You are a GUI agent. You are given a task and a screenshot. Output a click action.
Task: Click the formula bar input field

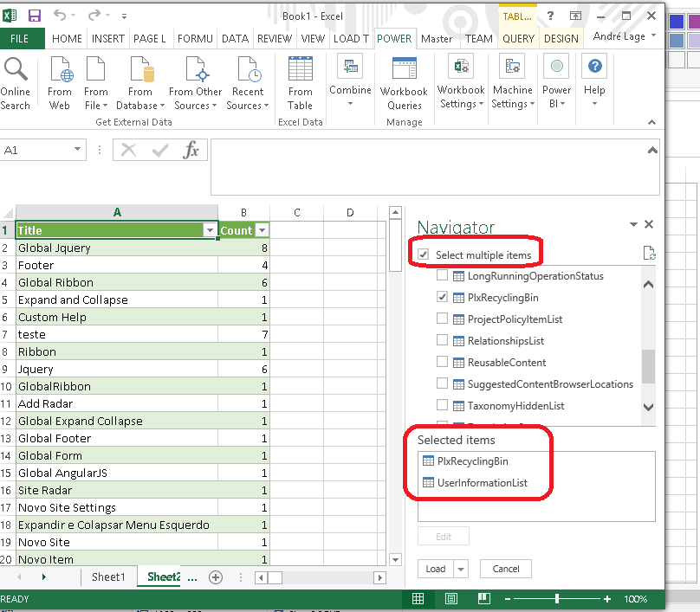click(x=435, y=167)
